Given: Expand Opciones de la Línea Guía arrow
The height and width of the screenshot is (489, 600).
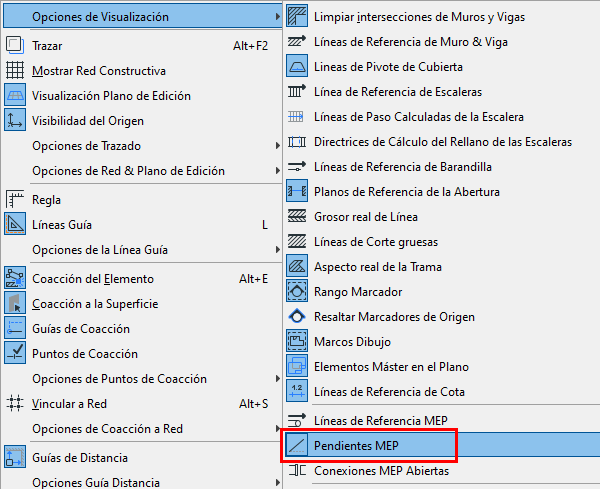Looking at the screenshot, I should point(277,250).
